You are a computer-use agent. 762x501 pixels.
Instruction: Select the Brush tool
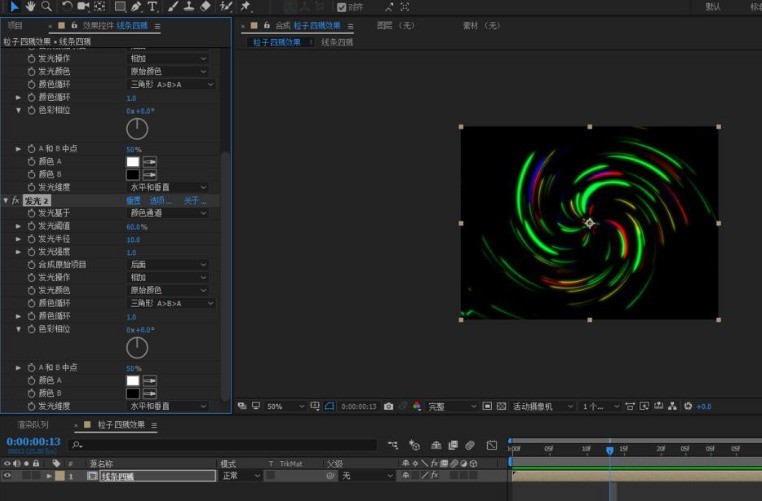pos(173,6)
